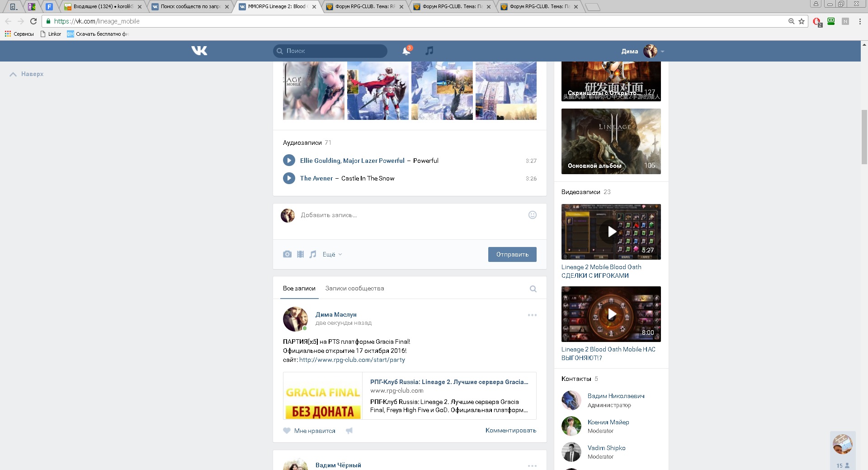Open the Скриншоты album thumbnail
The height and width of the screenshot is (470, 868).
point(611,81)
